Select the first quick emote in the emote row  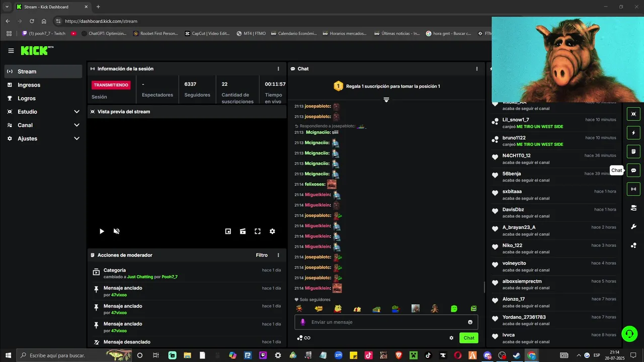[x=299, y=309]
